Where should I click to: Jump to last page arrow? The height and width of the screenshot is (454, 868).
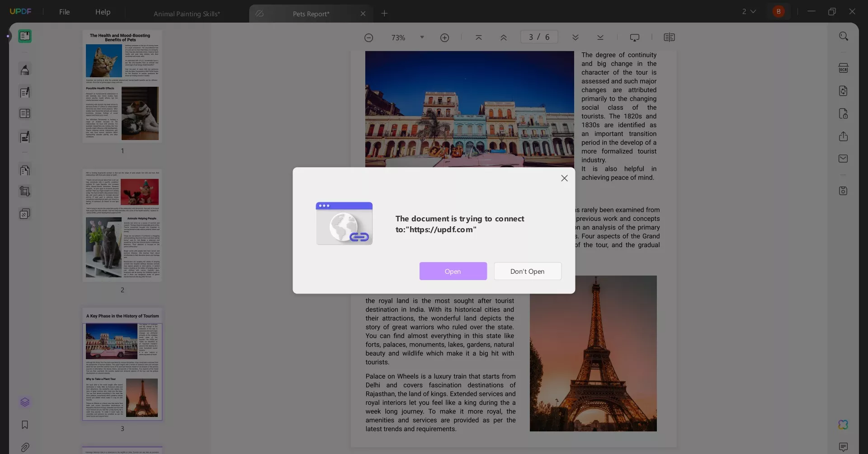tap(600, 37)
